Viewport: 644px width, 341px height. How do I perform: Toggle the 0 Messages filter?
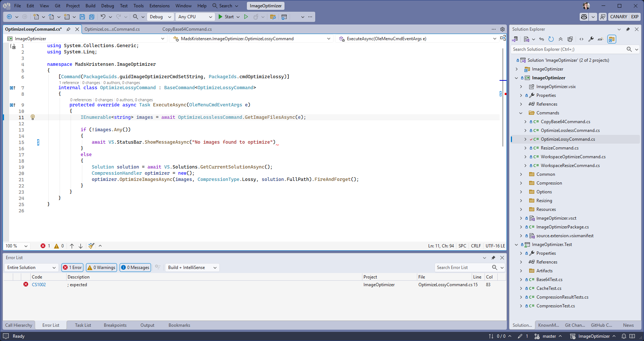click(135, 268)
